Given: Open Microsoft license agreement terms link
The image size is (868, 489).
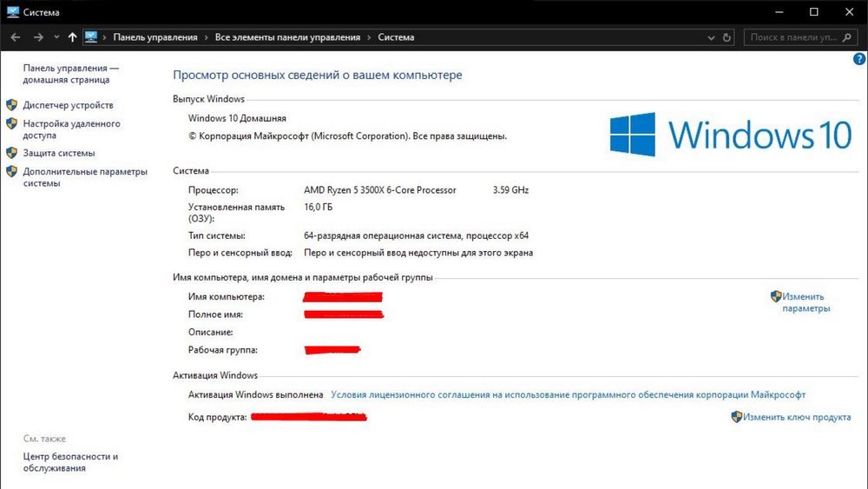Looking at the screenshot, I should (x=568, y=394).
